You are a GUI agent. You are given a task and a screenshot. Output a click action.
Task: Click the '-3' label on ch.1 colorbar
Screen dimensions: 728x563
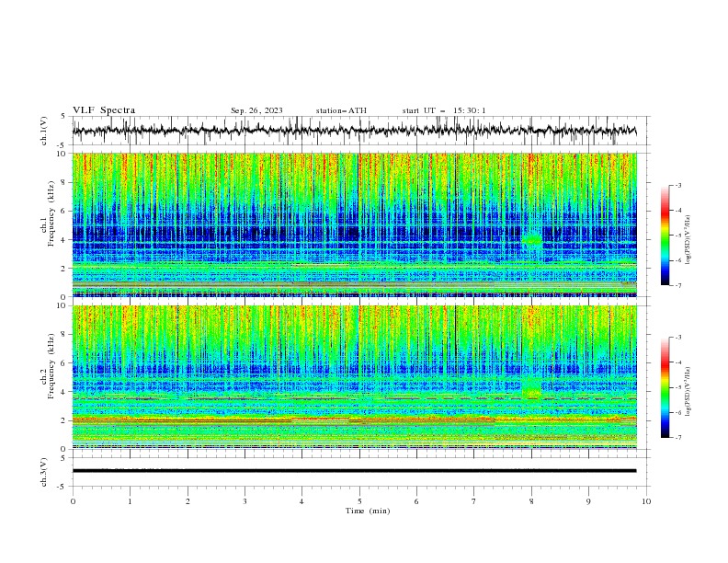click(677, 185)
